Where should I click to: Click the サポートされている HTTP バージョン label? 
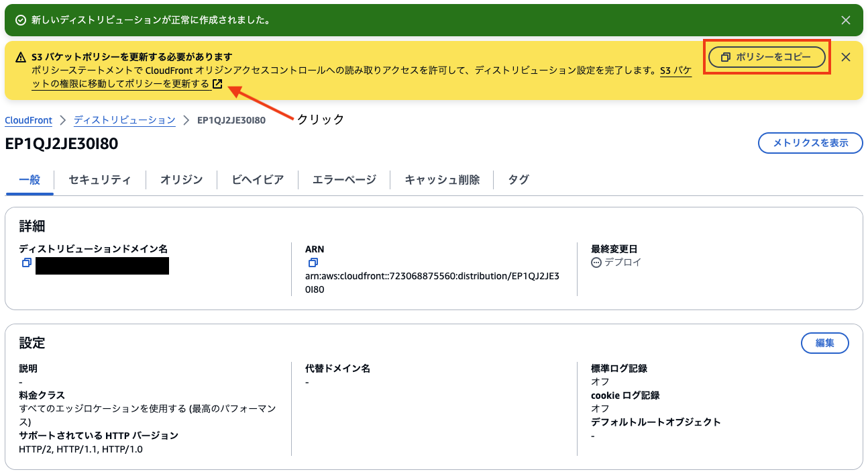(x=99, y=436)
